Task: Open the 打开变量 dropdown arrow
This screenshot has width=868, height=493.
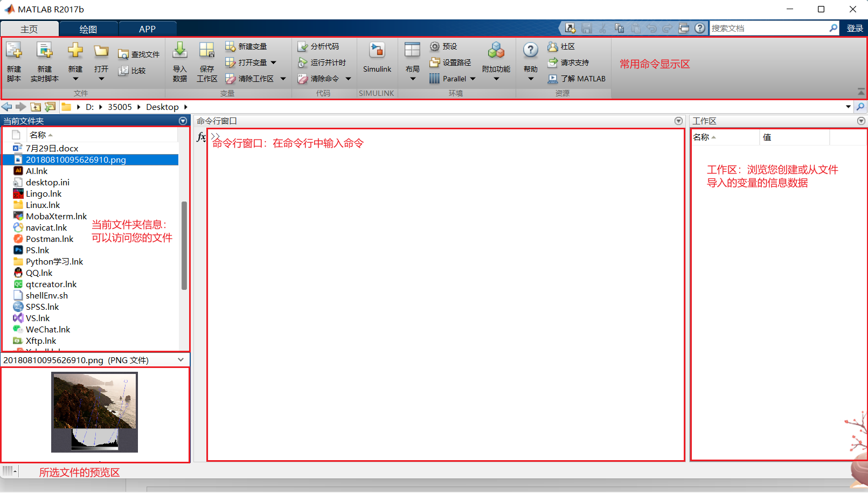Action: pyautogui.click(x=274, y=63)
